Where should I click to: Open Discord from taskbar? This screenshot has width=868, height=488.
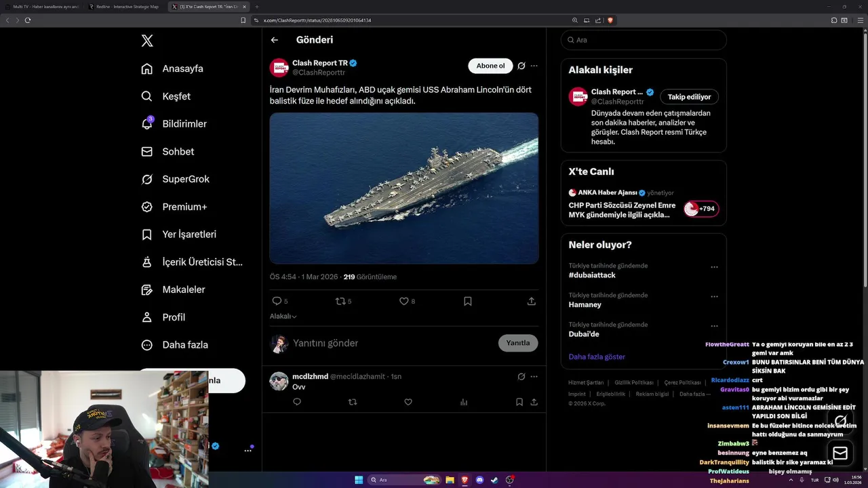479,480
